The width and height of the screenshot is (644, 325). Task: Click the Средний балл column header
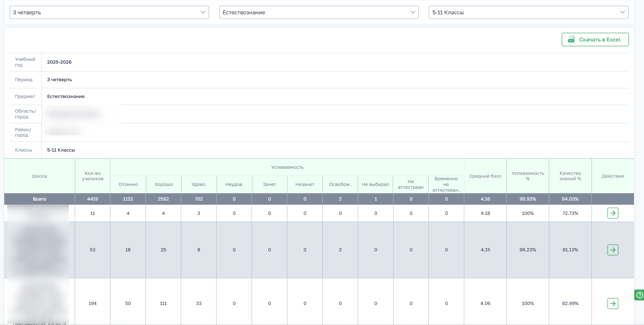[485, 176]
